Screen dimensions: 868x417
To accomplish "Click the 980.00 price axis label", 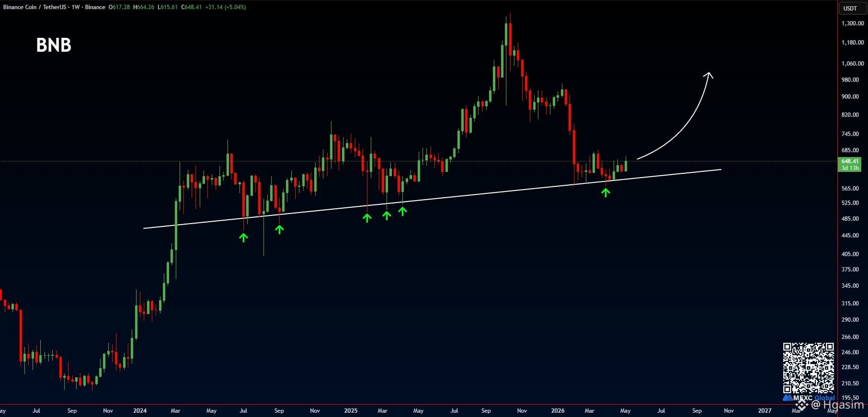I will pos(850,80).
